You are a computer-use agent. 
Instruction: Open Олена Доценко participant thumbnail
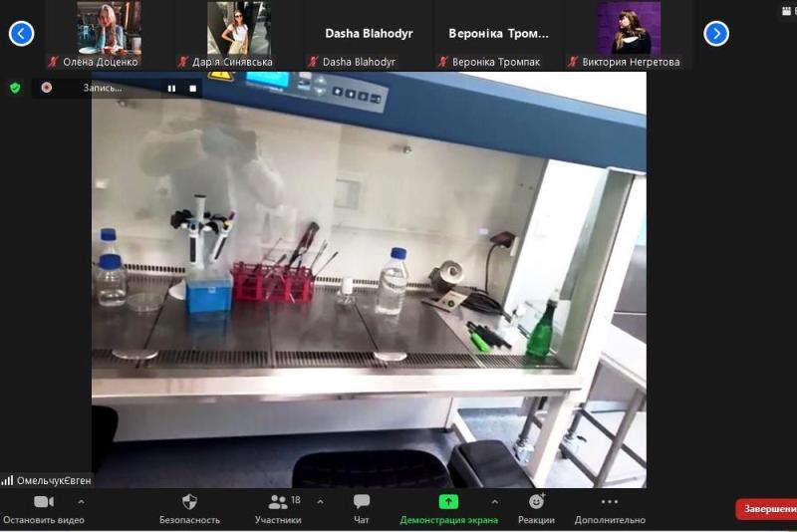[x=109, y=35]
